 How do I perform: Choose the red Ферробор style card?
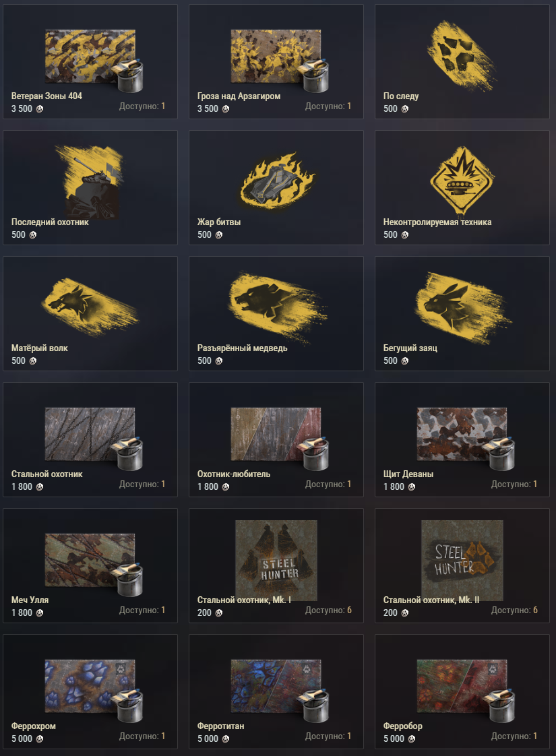(x=462, y=691)
